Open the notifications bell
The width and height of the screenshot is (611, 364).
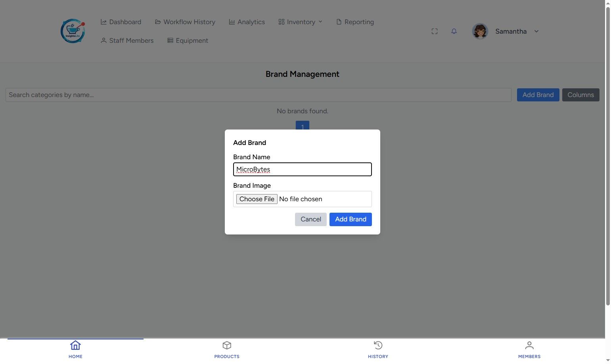tap(454, 31)
